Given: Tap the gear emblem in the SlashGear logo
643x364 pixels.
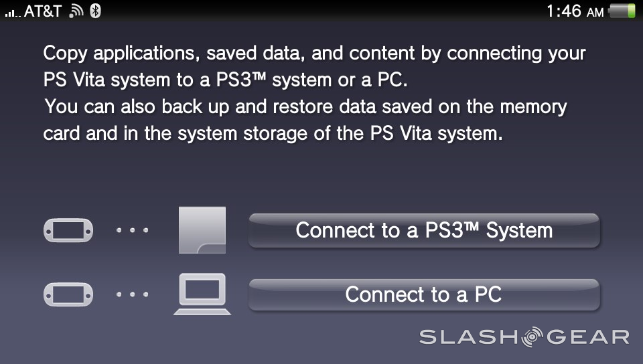Looking at the screenshot, I should tap(534, 337).
